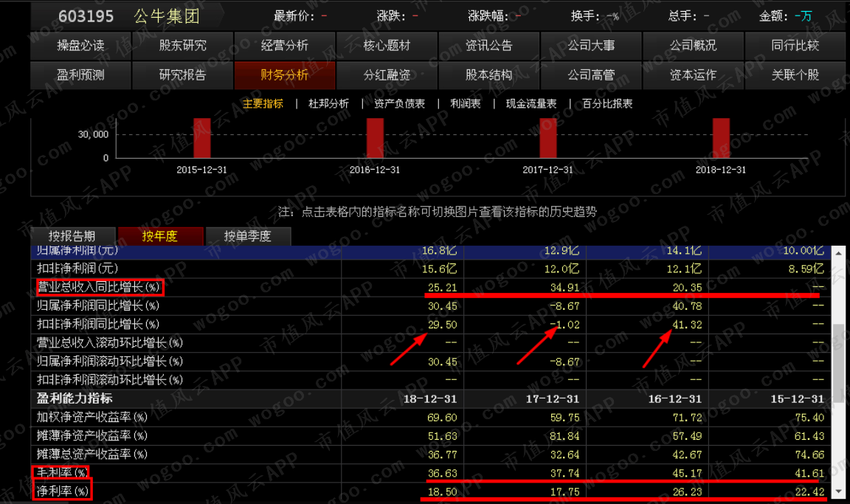Open the 公司概况 section

(693, 46)
